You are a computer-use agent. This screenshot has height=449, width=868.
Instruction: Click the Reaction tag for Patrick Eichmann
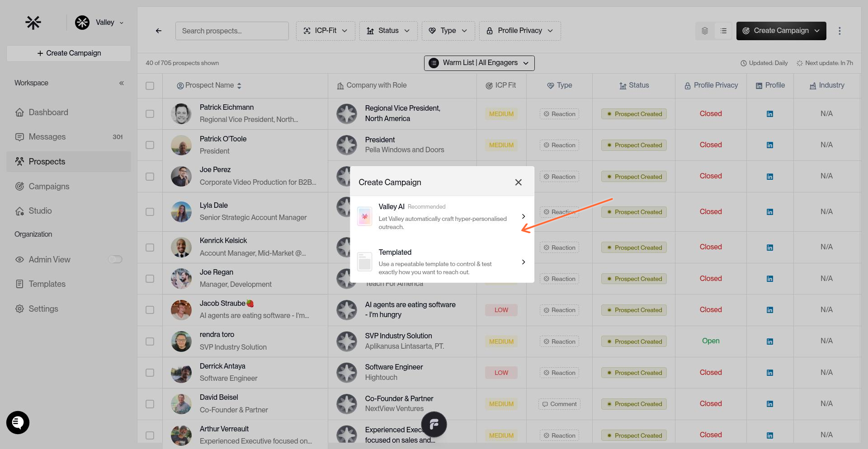click(x=559, y=114)
